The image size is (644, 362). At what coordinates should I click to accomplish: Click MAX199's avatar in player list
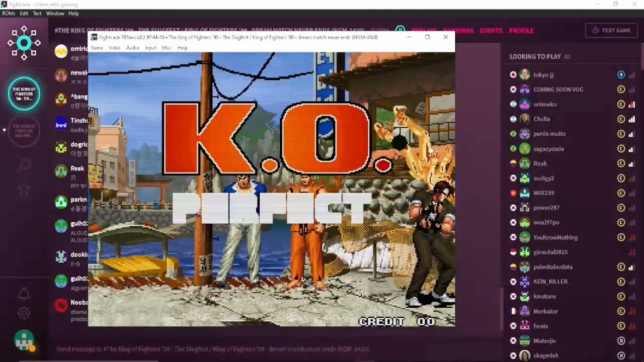pos(525,193)
